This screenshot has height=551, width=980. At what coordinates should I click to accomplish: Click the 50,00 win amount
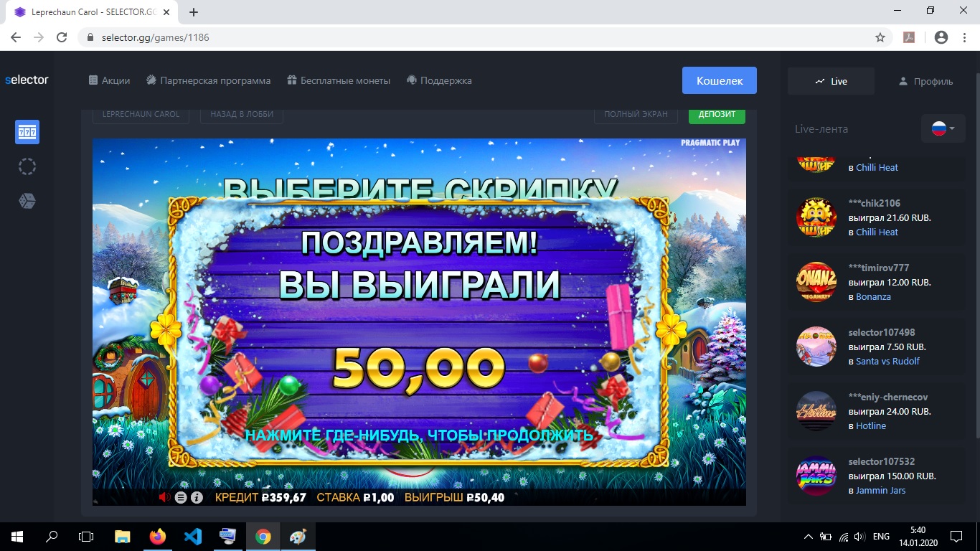419,369
